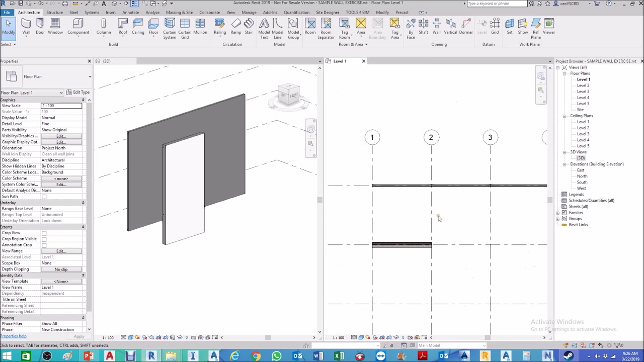The height and width of the screenshot is (362, 644).
Task: Expand the Families tree node
Action: point(558,213)
